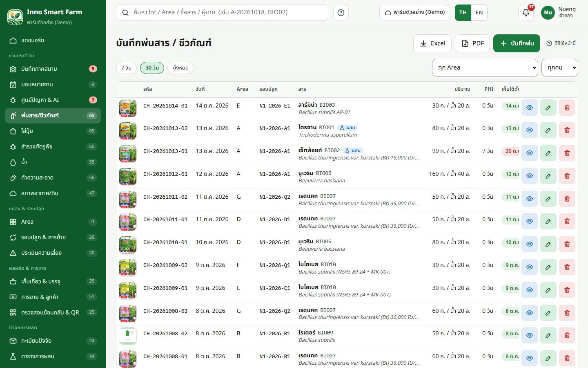Open product thumbnail for CH-20261014-01

[128, 108]
